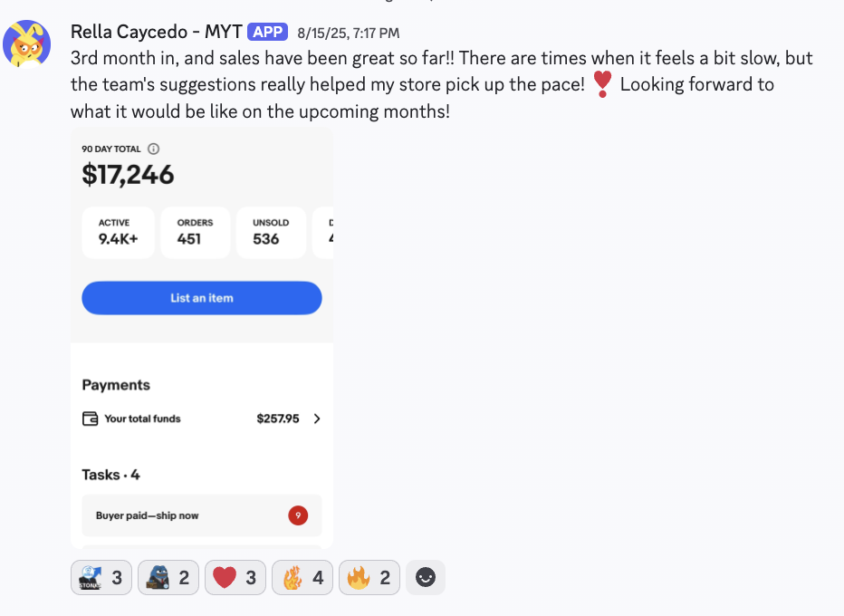Toggle the blue Pepe frog reaction
This screenshot has height=616, width=844.
(x=168, y=577)
